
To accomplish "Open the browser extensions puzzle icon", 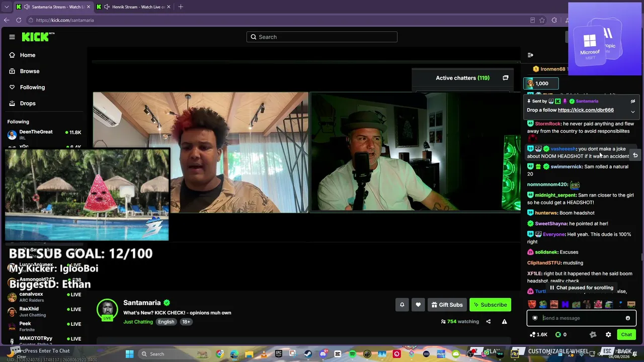I will coord(554,20).
